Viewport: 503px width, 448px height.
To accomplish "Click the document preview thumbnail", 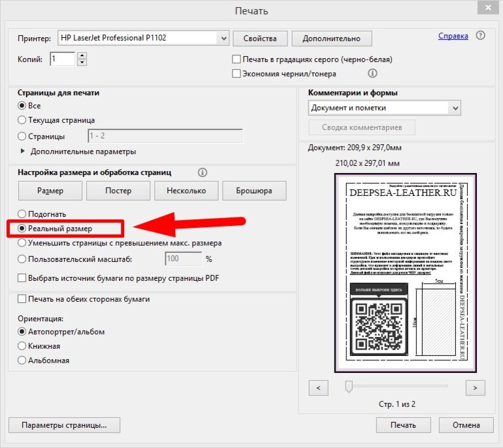I will point(406,273).
